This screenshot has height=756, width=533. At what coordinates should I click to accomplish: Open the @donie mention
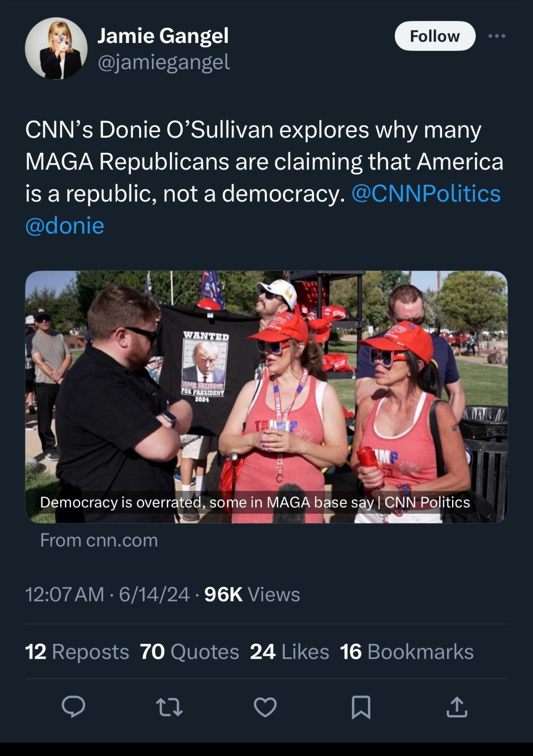coord(65,227)
